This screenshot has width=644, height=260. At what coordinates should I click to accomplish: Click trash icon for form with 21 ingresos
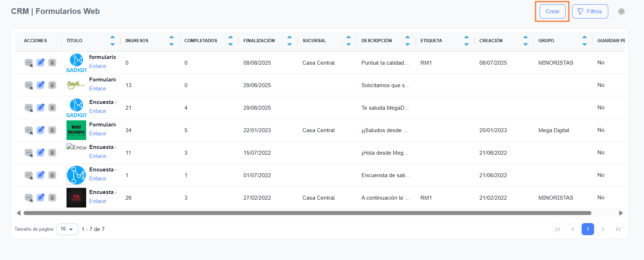coord(52,107)
